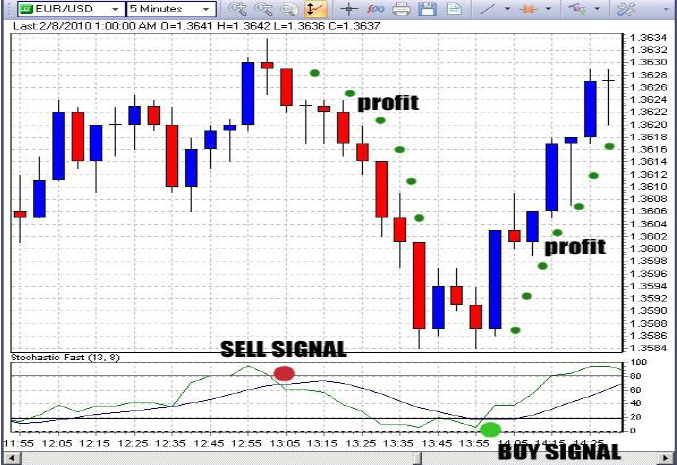677x465 pixels.
Task: Click the green EUR/USD symbol icon
Action: pyautogui.click(x=26, y=9)
